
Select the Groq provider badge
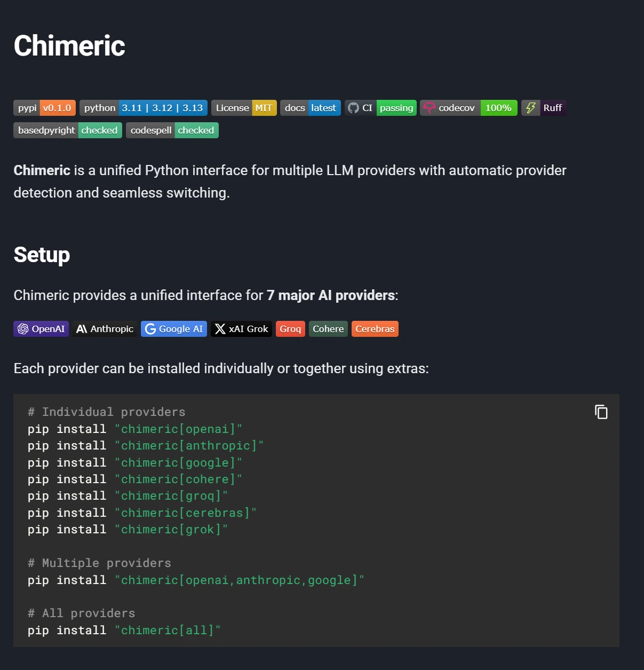[290, 328]
